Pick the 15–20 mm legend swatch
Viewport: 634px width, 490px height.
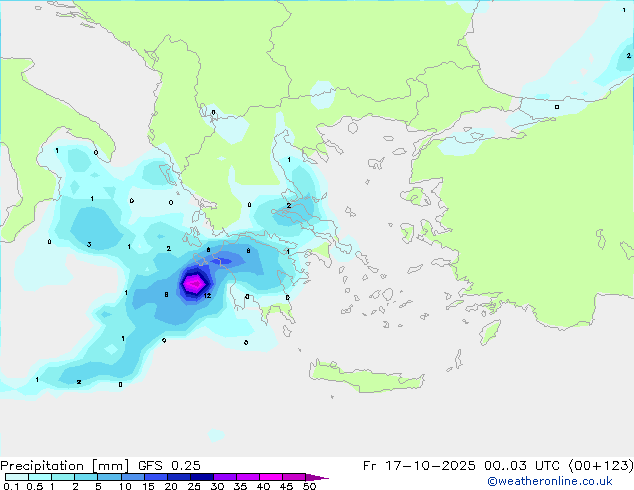tap(155, 477)
